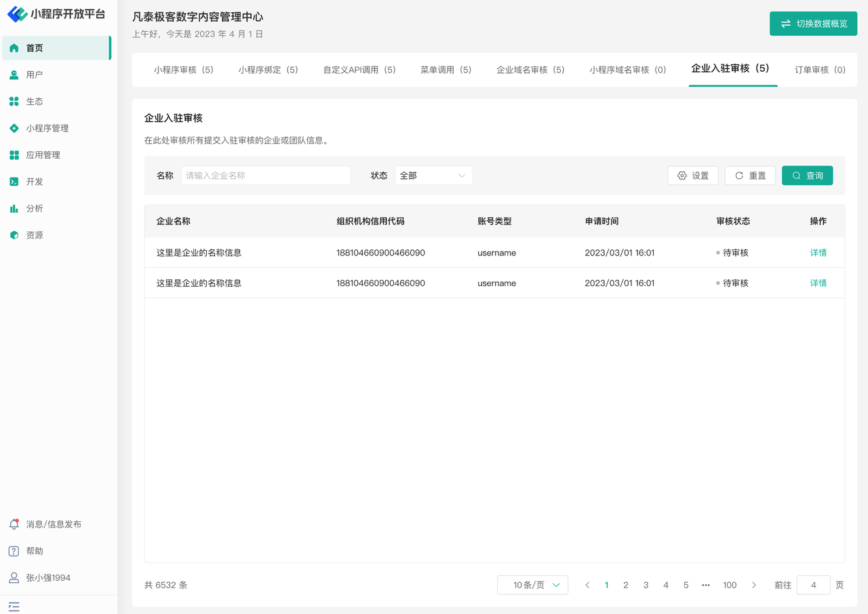This screenshot has height=614, width=868.
Task: Expand the 状态 status dropdown
Action: [x=433, y=176]
